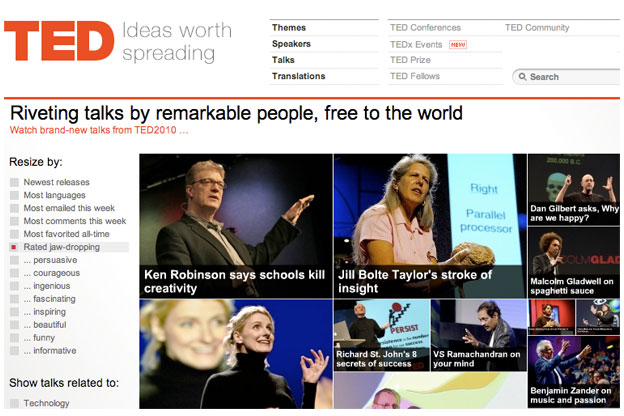Follow Watch brand-new talks from TED2010 link

(99, 130)
